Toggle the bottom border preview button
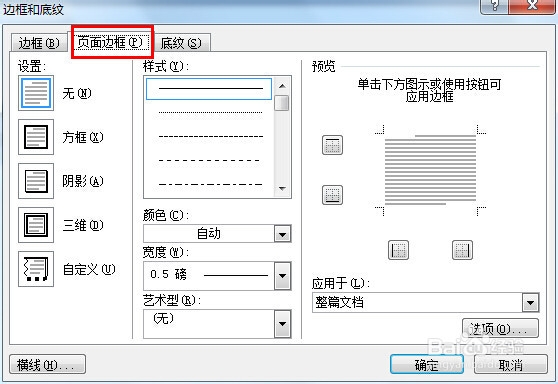558x384 pixels. point(332,195)
